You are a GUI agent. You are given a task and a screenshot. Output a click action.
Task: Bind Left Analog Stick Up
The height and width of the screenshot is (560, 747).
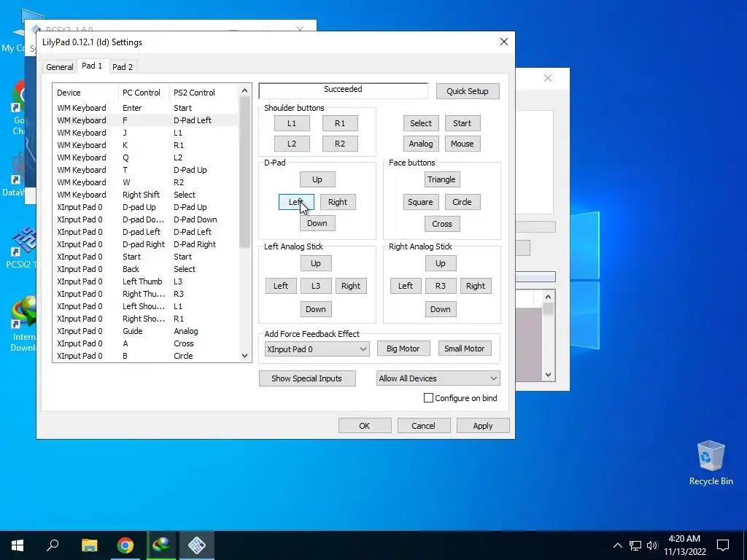tap(316, 263)
